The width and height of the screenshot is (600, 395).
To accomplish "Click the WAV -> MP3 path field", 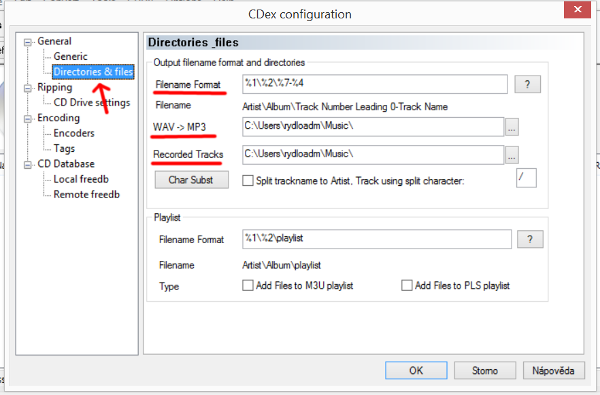I will tap(373, 127).
